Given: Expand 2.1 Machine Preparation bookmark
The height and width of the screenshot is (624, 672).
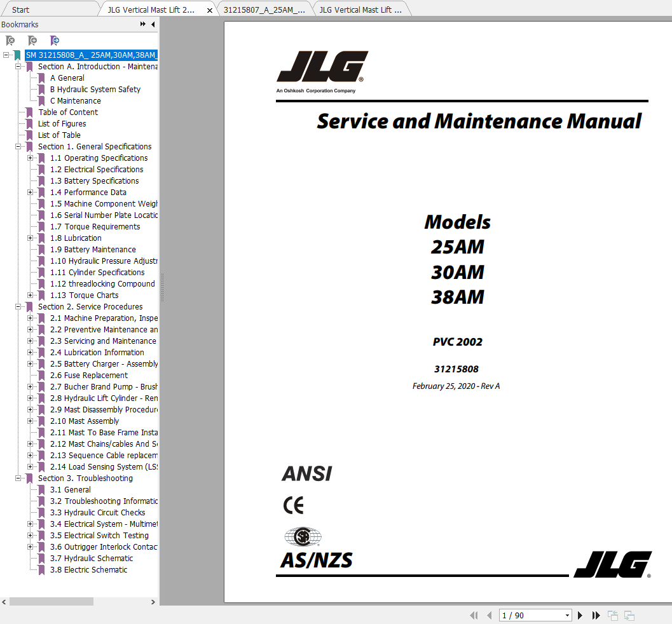Looking at the screenshot, I should pyautogui.click(x=30, y=318).
